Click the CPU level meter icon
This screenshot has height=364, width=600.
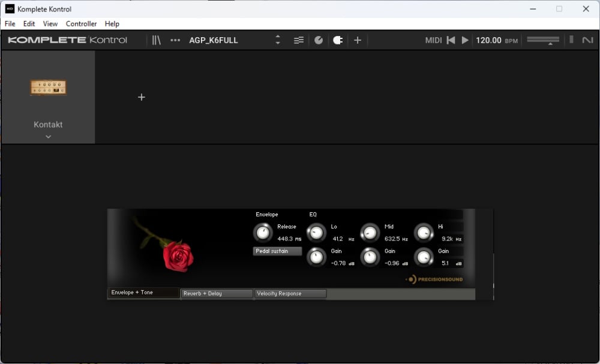571,40
